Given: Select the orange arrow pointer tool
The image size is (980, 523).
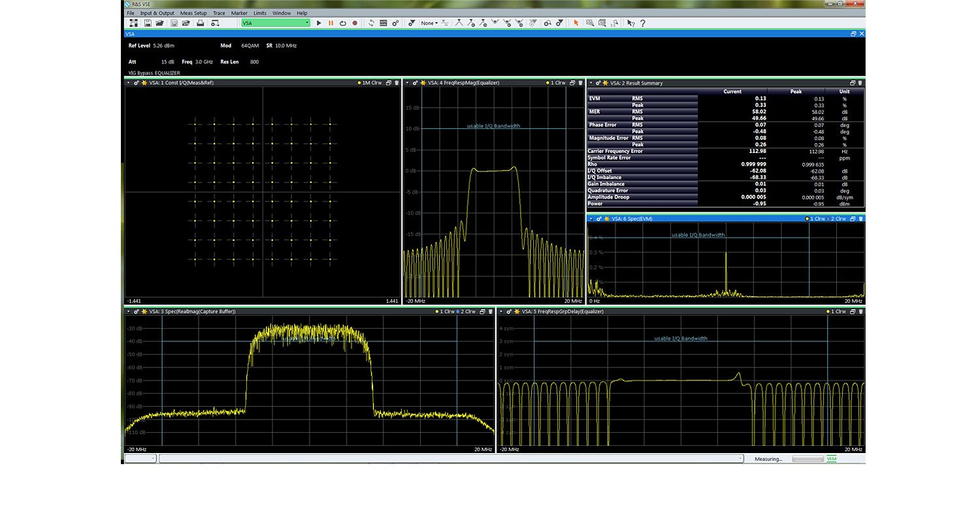Looking at the screenshot, I should [x=576, y=23].
